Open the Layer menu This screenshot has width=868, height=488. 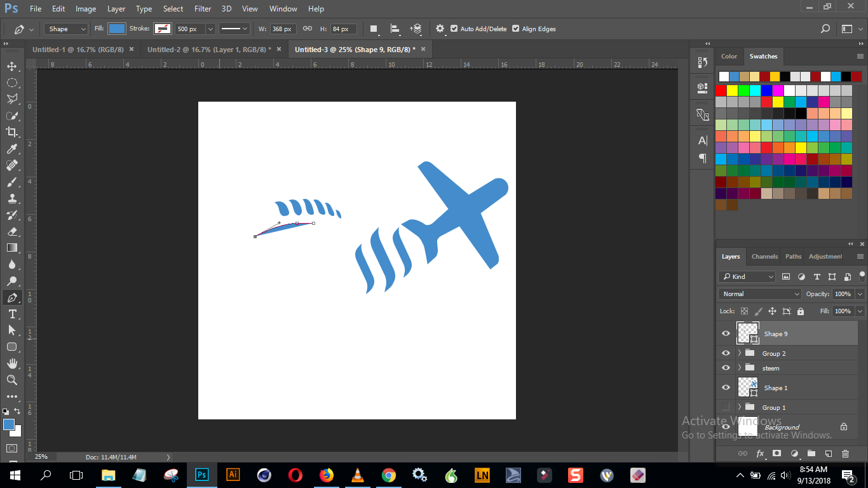(x=116, y=9)
